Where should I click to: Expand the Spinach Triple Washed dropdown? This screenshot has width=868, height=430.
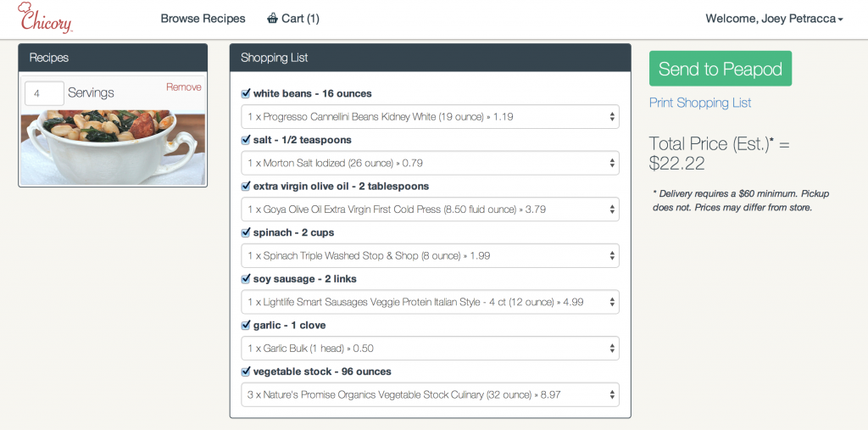click(x=430, y=255)
